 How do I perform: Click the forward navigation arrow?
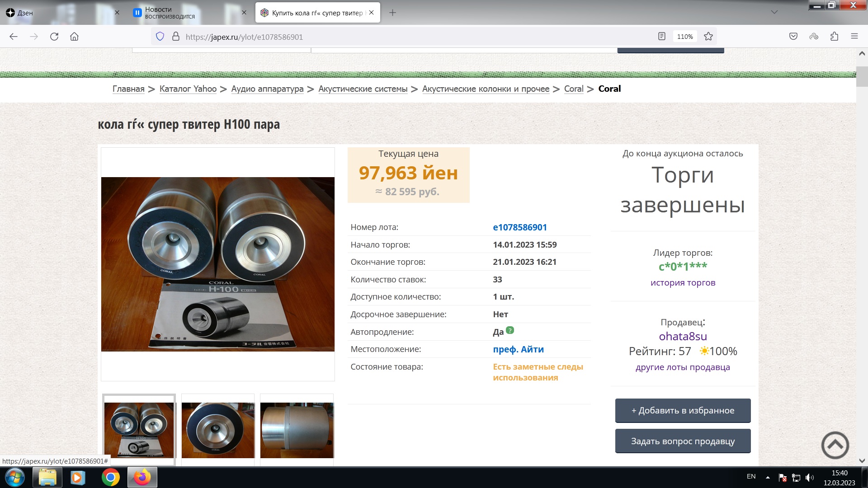click(x=34, y=37)
